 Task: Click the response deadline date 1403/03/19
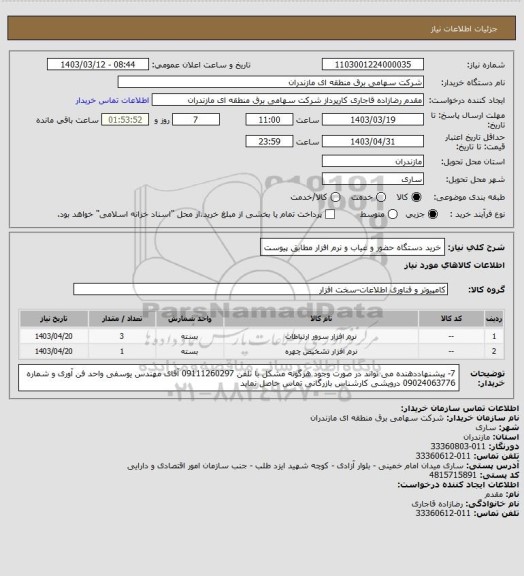pyautogui.click(x=373, y=120)
